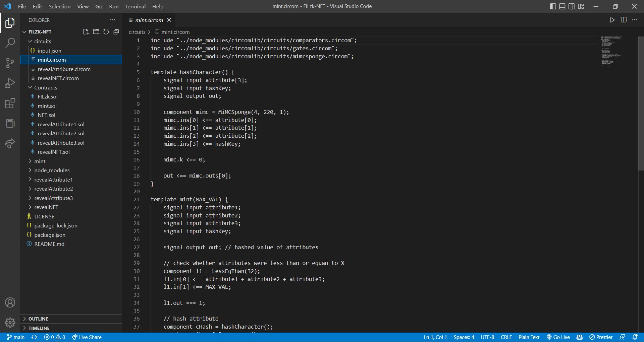Open editor More Actions ellipsis

(634, 20)
